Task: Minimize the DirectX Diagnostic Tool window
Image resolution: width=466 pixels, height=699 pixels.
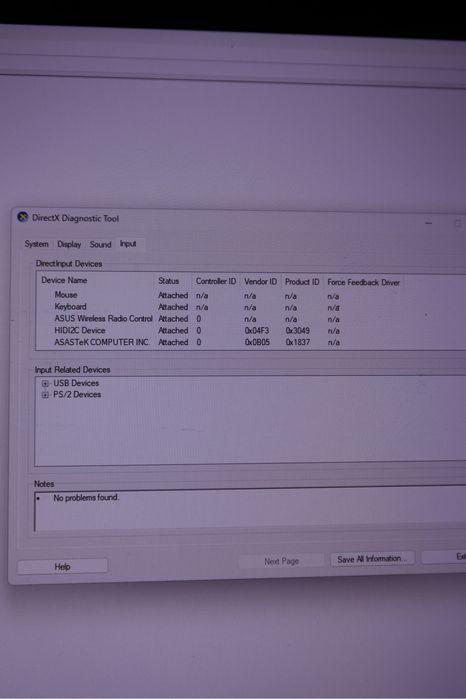Action: click(x=429, y=223)
